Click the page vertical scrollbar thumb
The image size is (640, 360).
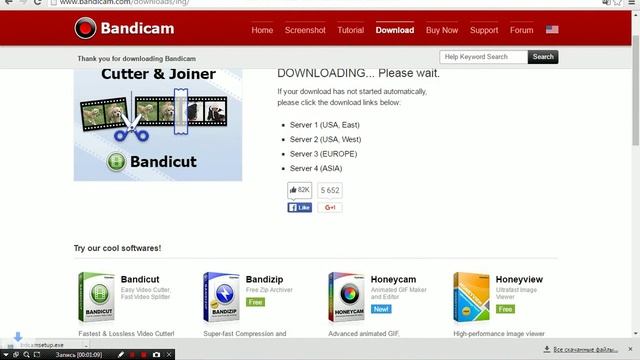636,90
